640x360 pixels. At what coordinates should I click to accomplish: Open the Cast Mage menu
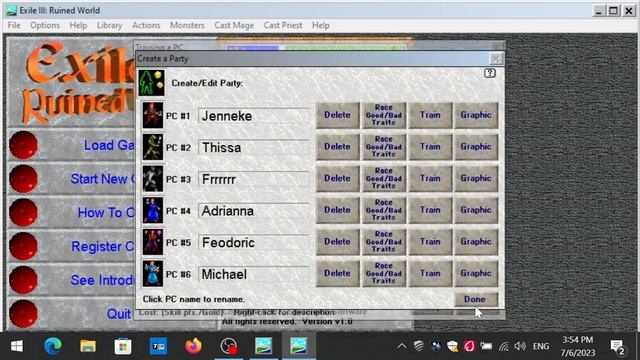234,25
